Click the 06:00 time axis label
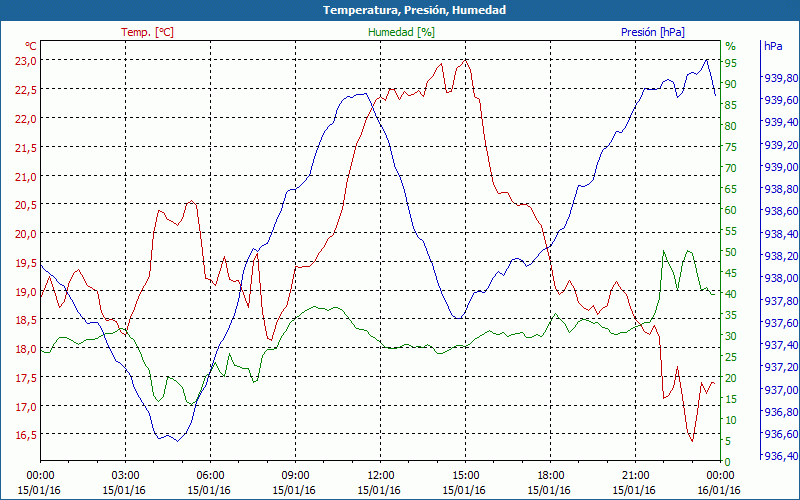The height and width of the screenshot is (500, 800). click(x=209, y=476)
